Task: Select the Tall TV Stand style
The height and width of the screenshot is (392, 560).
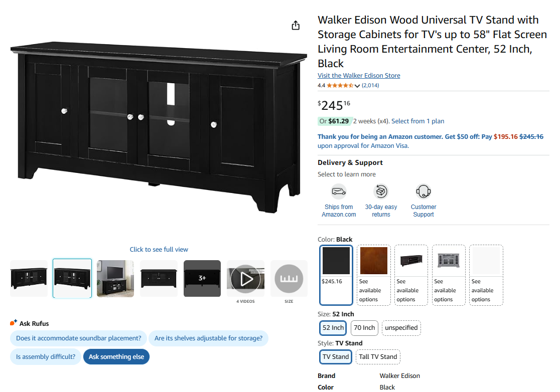Action: 378,357
